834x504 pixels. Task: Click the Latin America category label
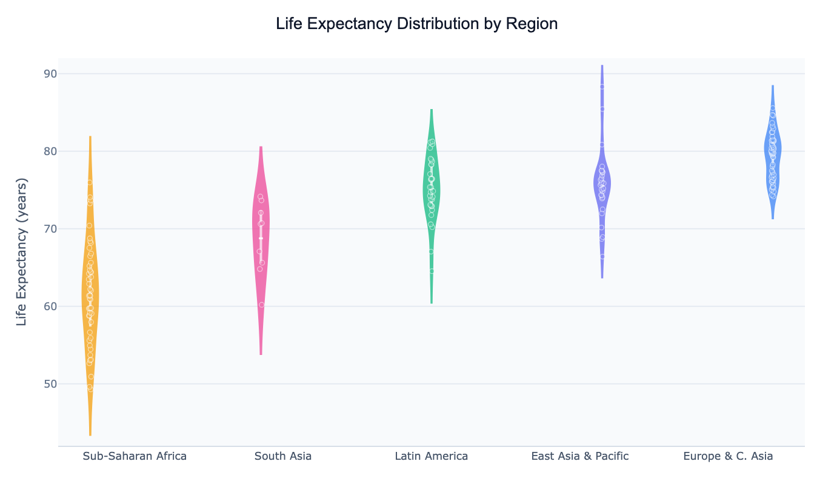point(431,456)
